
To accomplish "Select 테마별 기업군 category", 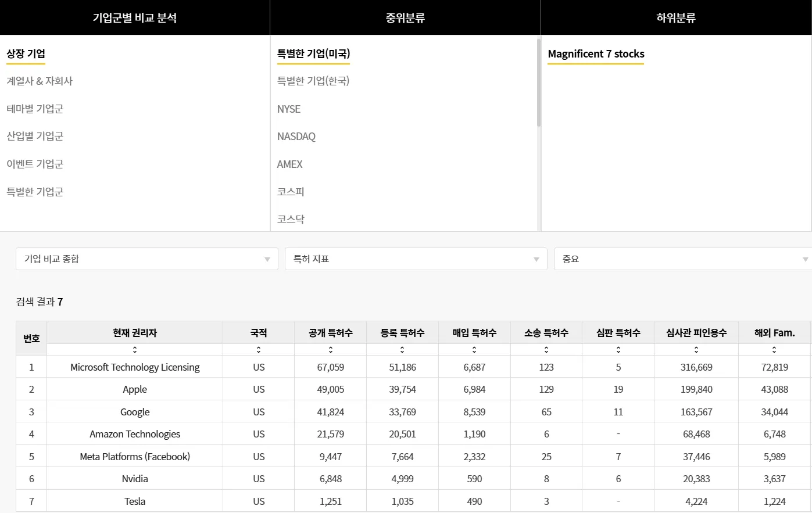I will (x=35, y=109).
